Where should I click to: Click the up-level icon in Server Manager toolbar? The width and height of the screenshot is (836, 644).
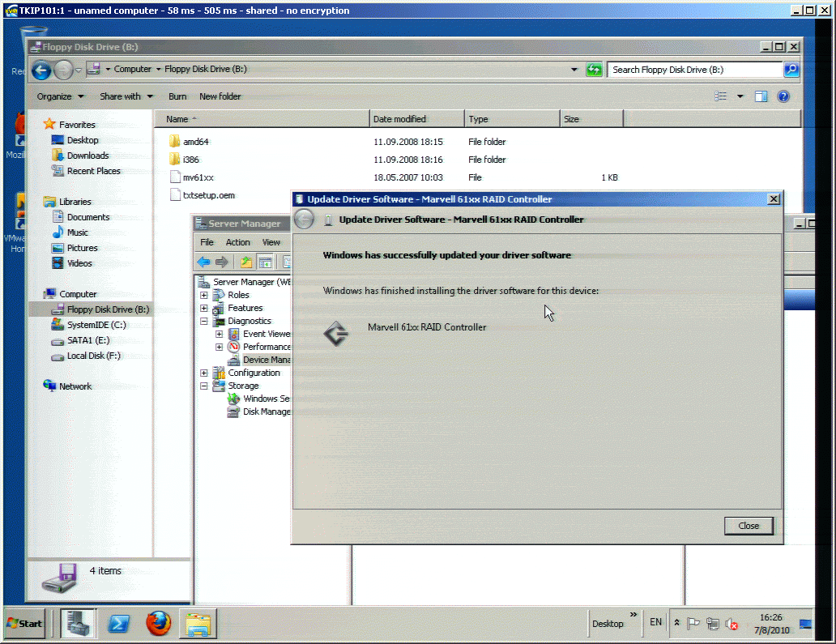point(245,262)
